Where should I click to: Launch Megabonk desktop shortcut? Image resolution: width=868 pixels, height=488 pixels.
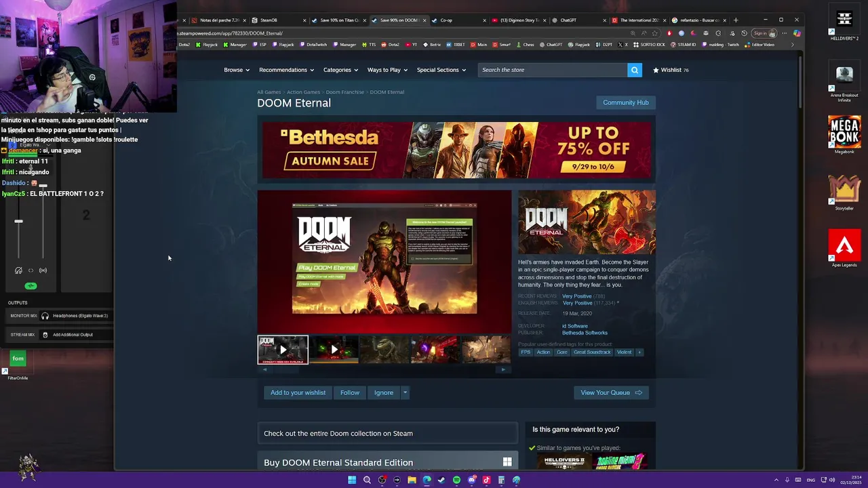(x=844, y=134)
